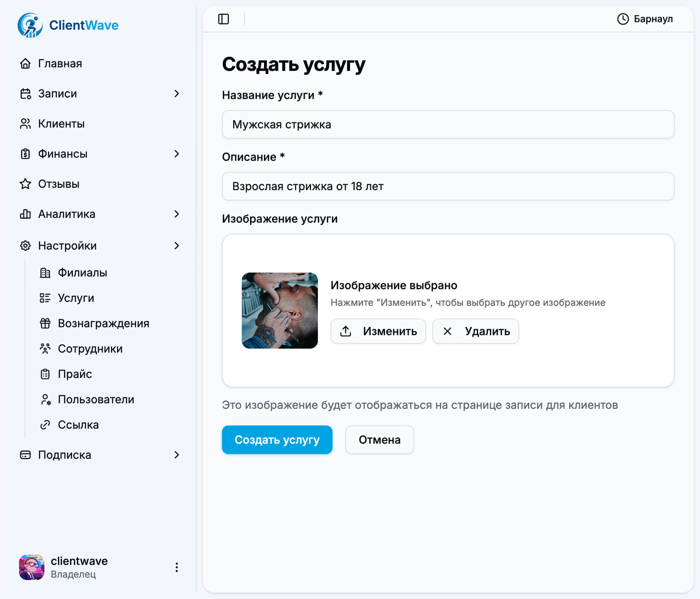Open the Филиалы building icon
This screenshot has height=599, width=700.
coord(45,273)
